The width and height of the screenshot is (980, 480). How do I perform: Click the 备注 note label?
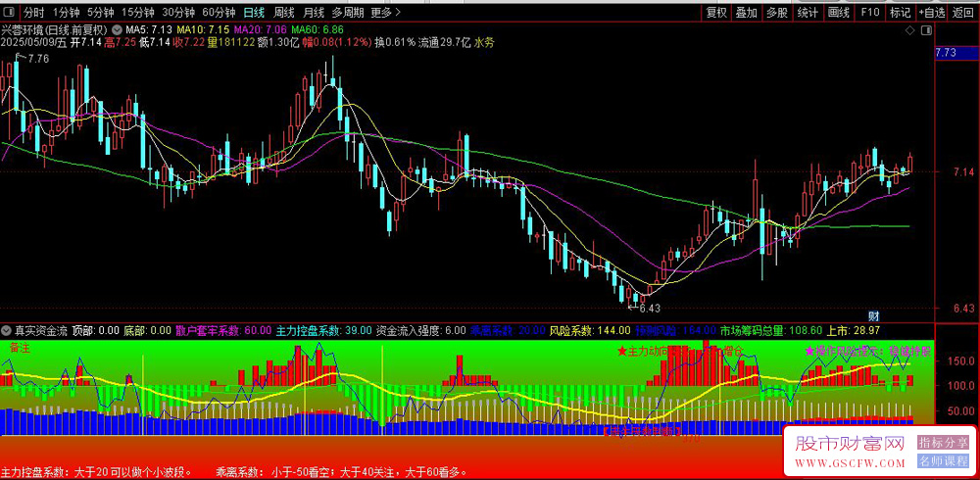pyautogui.click(x=18, y=348)
